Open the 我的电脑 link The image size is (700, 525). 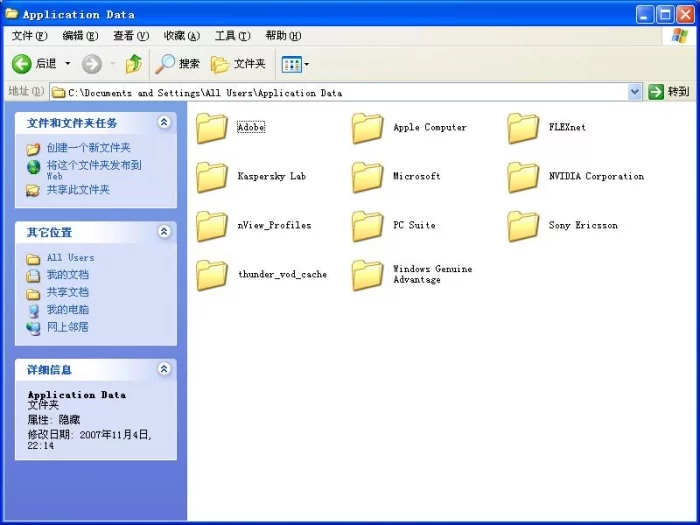[68, 310]
